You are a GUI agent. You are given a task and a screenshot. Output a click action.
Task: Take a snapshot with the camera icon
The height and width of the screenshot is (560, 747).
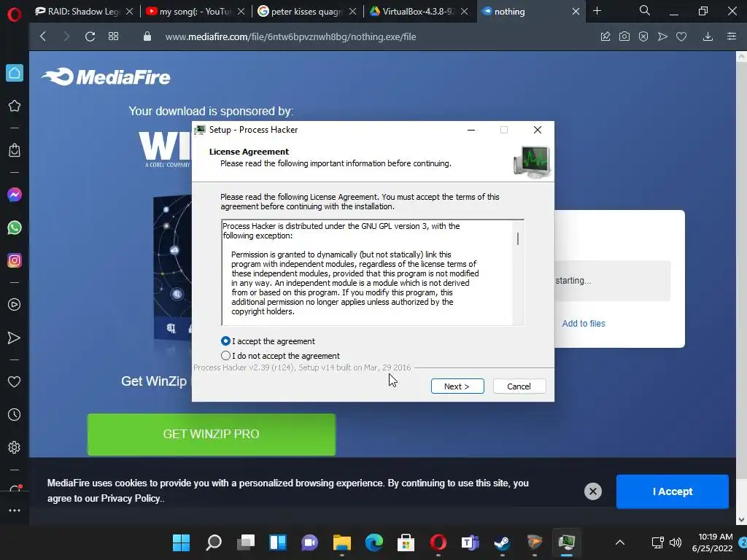click(x=624, y=36)
